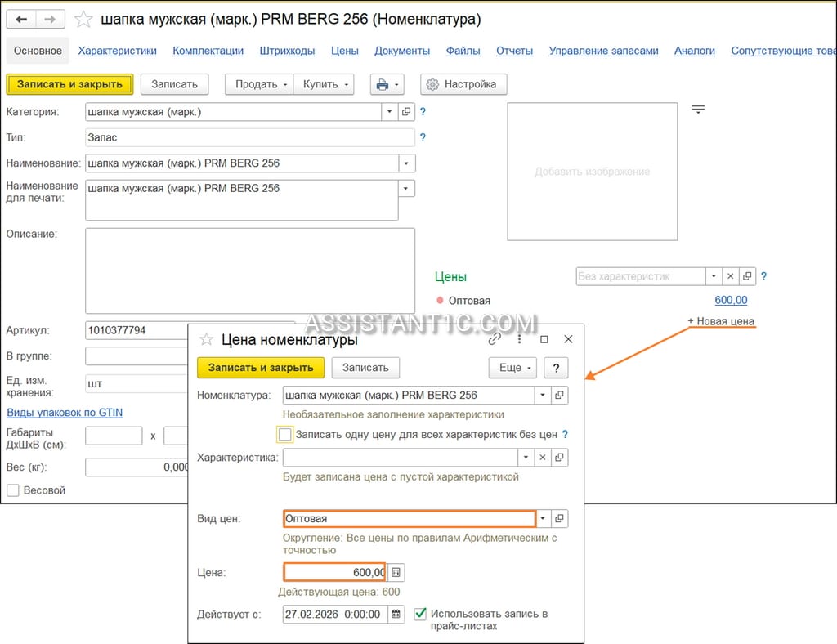Click the Добавить изображение placeholder
The width and height of the screenshot is (837, 644).
coord(592,172)
